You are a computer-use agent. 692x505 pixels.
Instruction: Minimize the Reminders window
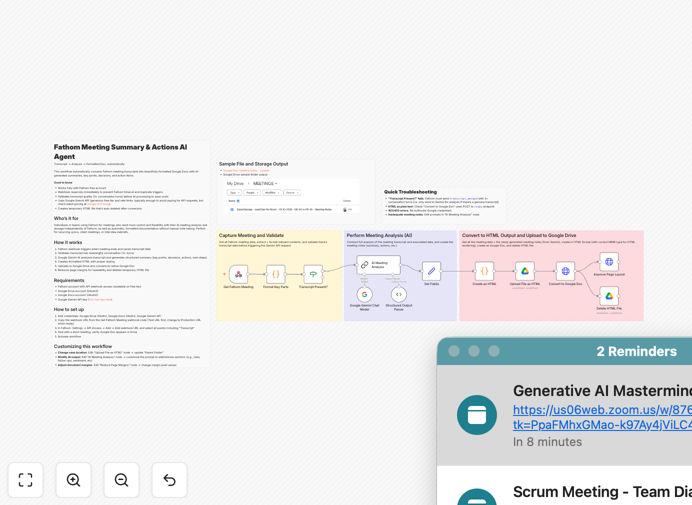click(x=474, y=351)
